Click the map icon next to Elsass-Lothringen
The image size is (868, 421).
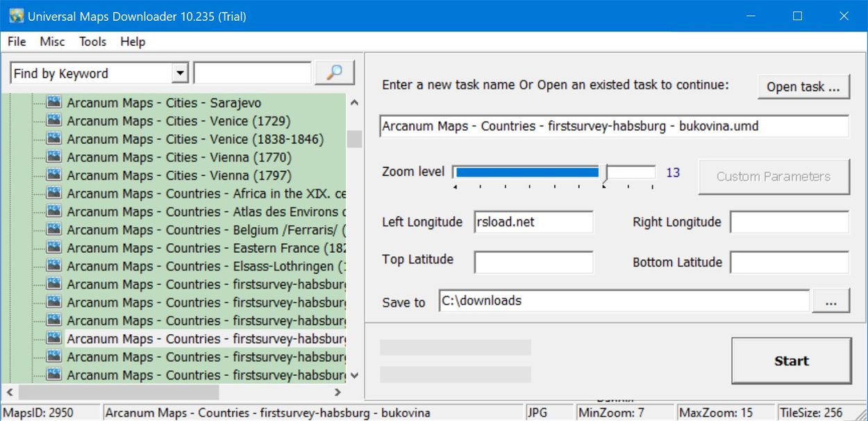click(x=53, y=265)
